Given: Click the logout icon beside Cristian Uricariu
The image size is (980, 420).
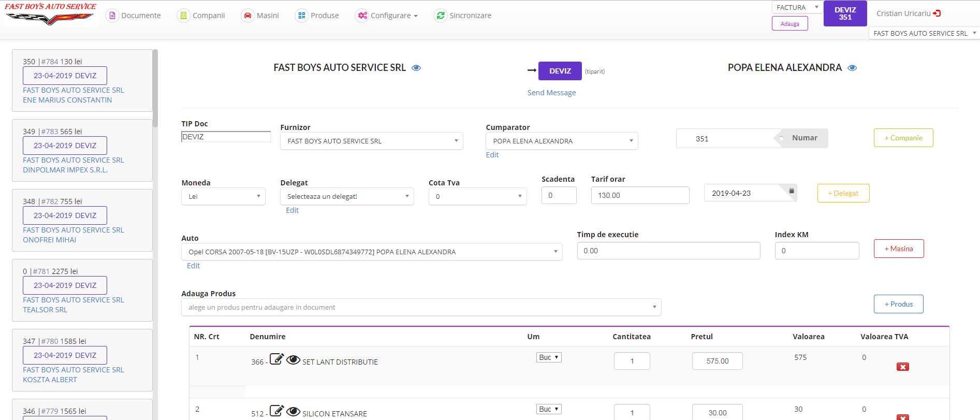Looking at the screenshot, I should tap(937, 13).
